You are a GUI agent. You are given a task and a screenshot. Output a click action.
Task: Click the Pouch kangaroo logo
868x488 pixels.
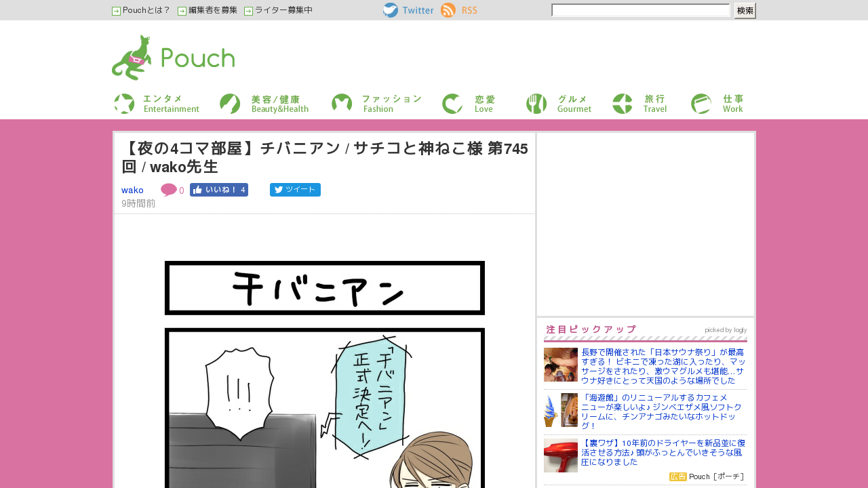(x=173, y=58)
